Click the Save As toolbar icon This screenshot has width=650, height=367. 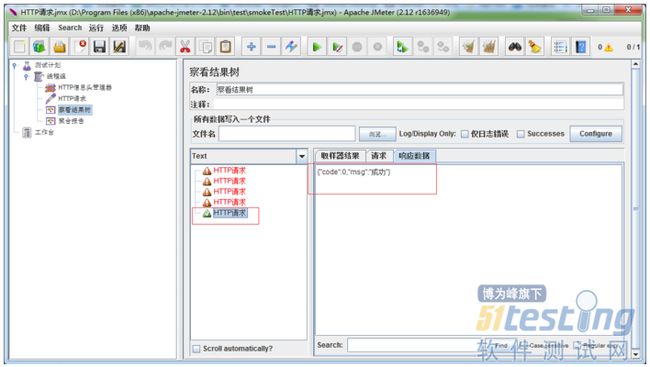click(119, 47)
